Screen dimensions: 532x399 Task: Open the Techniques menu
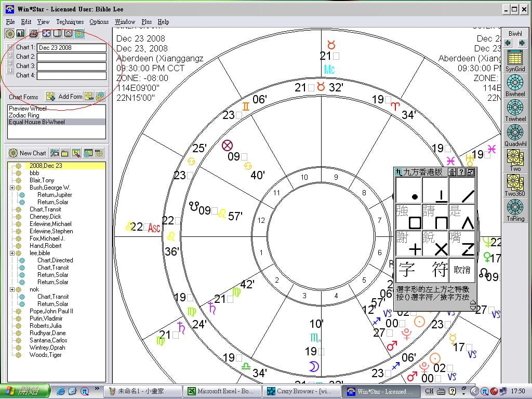[x=70, y=22]
